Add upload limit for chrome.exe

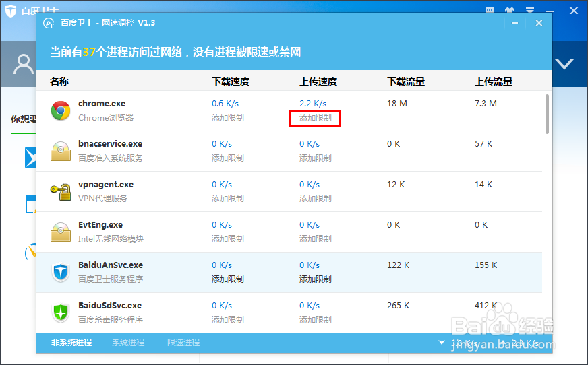pyautogui.click(x=316, y=118)
